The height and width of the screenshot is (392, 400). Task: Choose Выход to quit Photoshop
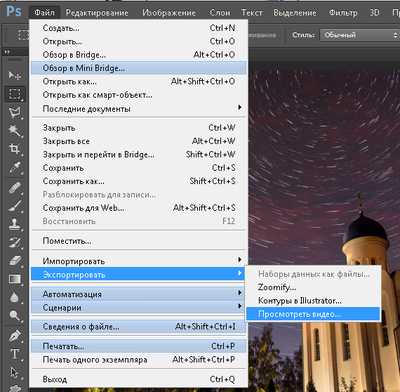(139, 379)
